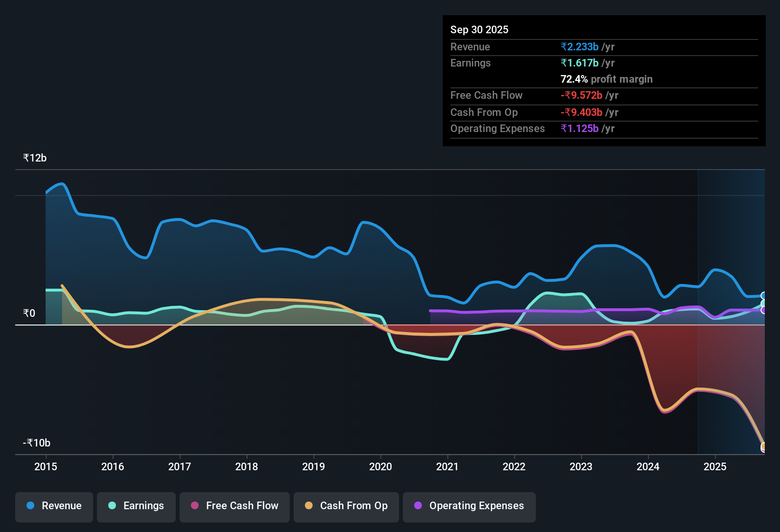Select the 2020 year label

380,467
